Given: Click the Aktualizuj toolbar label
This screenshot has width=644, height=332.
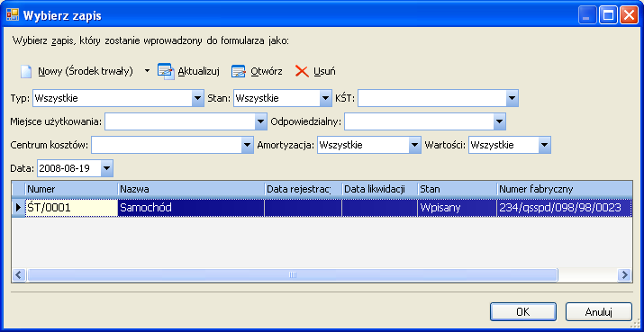Looking at the screenshot, I should point(199,71).
